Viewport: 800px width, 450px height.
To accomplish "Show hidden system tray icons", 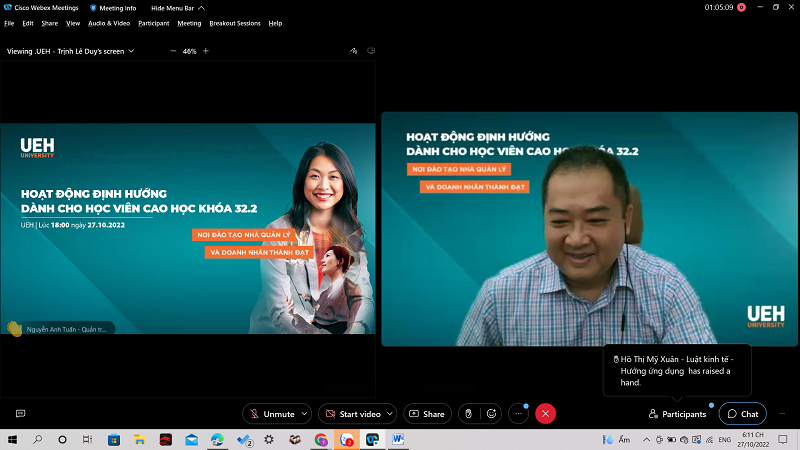I will [646, 439].
